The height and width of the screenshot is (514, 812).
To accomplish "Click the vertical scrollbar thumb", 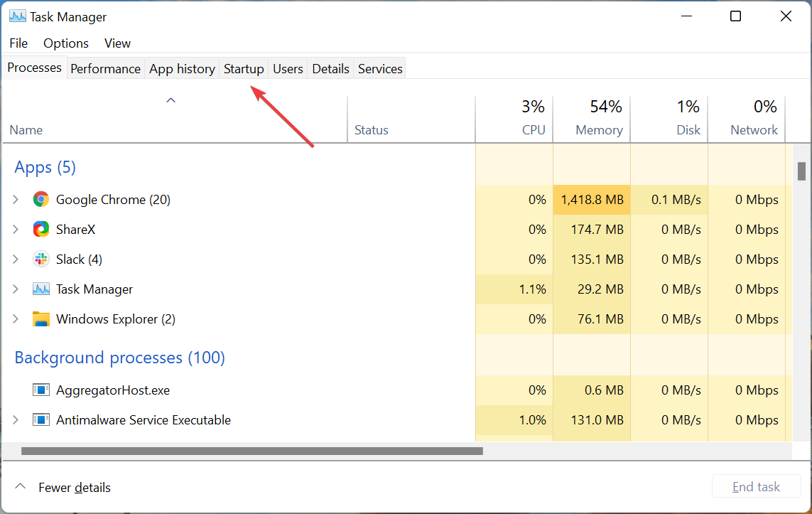I will pyautogui.click(x=801, y=171).
